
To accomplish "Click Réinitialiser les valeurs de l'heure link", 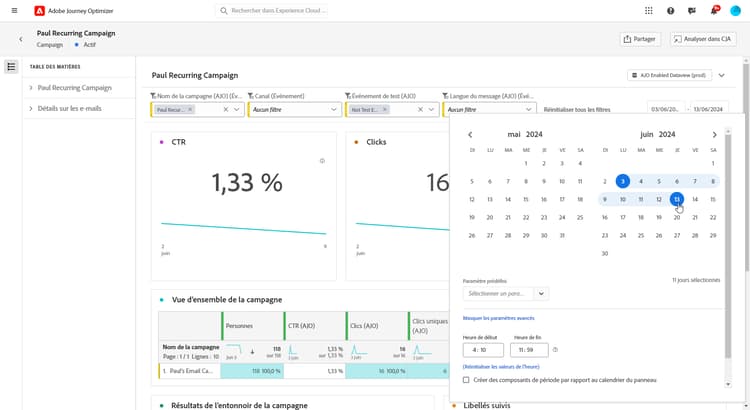I will tap(501, 366).
